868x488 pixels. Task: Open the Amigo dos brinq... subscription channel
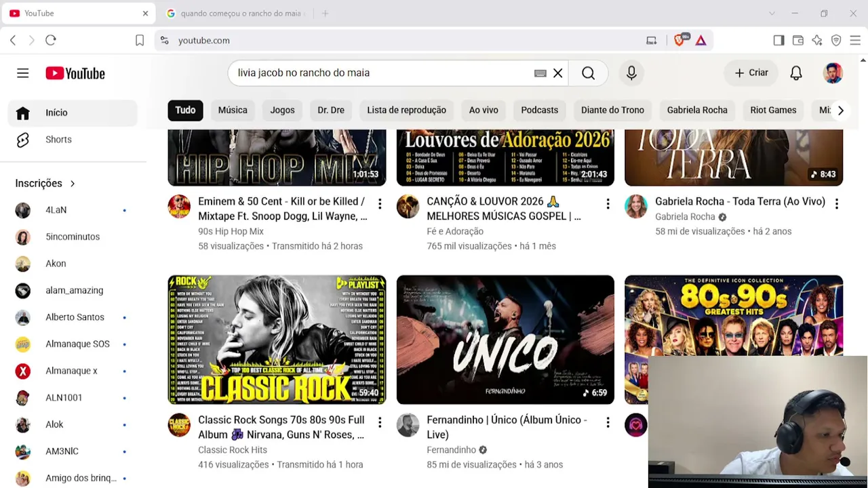[x=73, y=479]
